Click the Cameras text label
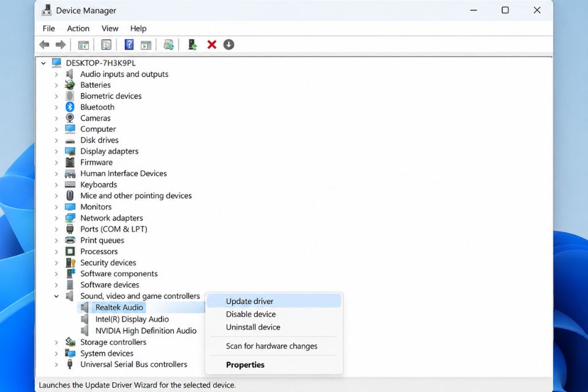The image size is (588, 392). [96, 118]
